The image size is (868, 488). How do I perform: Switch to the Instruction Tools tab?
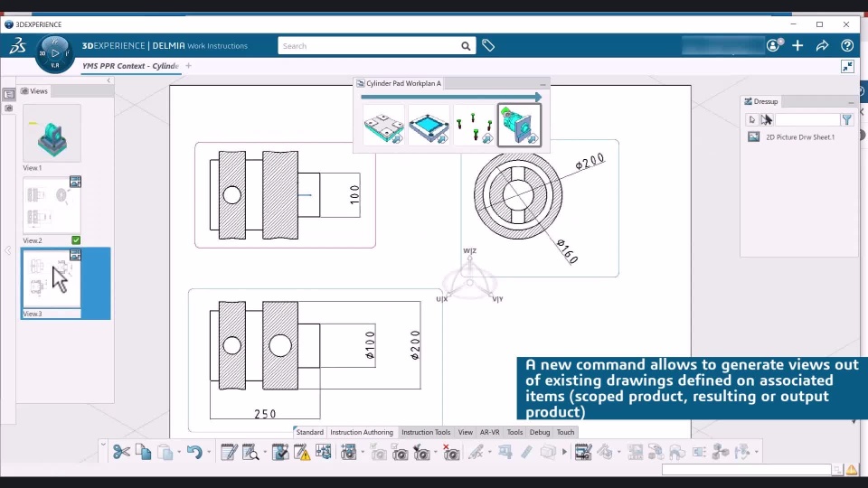pyautogui.click(x=426, y=432)
